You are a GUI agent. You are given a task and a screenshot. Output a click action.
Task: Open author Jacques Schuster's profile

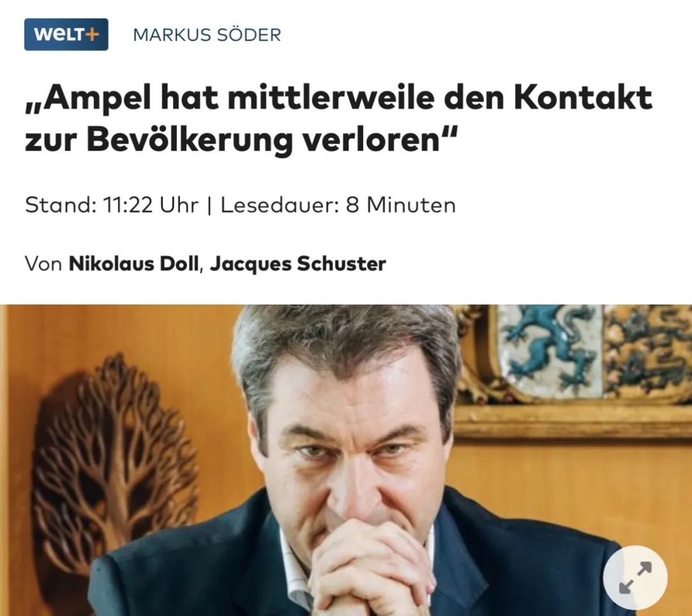[x=298, y=264]
